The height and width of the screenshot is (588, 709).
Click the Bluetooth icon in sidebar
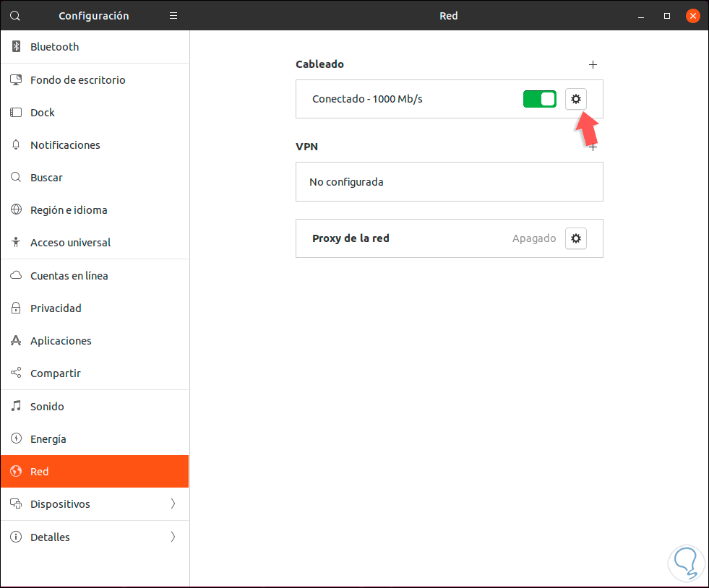[16, 47]
